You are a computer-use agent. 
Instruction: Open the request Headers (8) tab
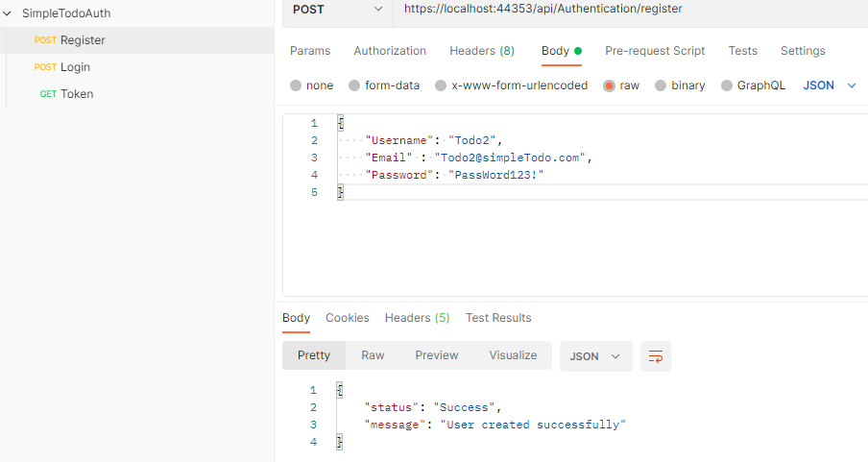pyautogui.click(x=482, y=51)
